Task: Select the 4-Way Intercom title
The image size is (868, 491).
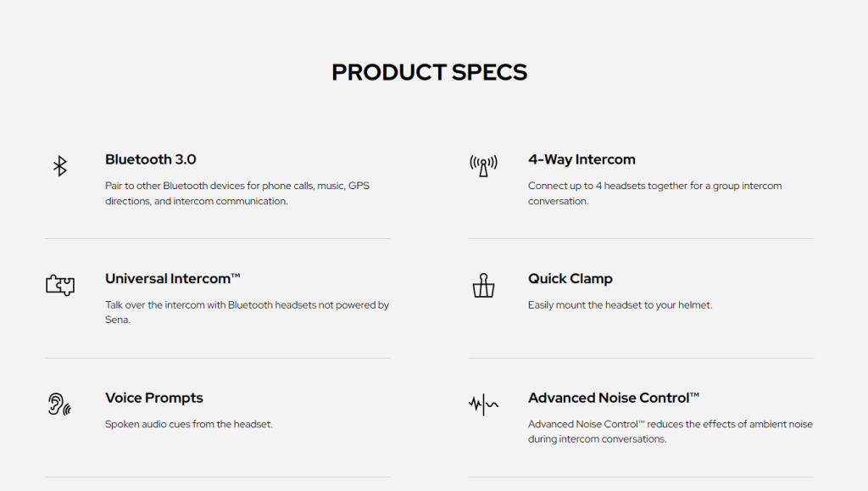Action: (581, 159)
